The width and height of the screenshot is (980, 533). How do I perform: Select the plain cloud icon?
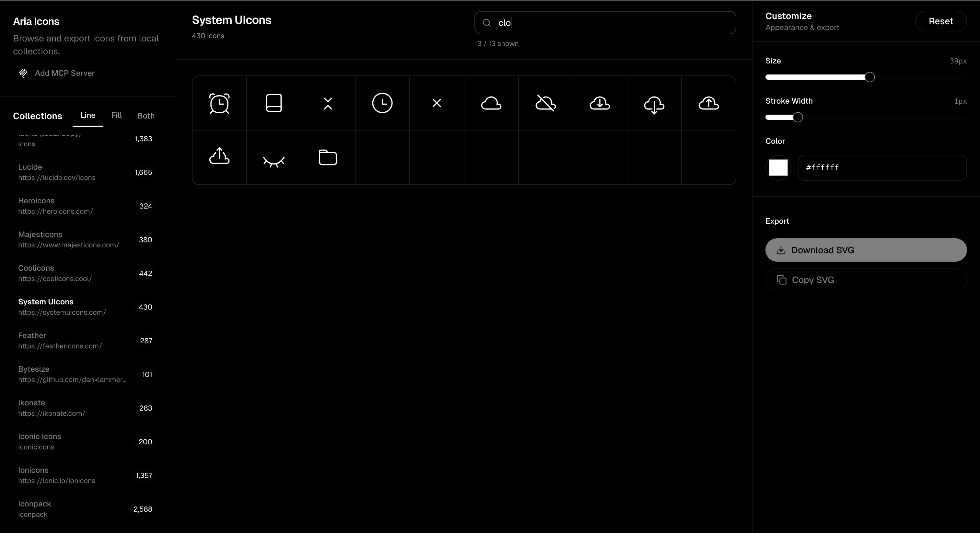tap(491, 103)
